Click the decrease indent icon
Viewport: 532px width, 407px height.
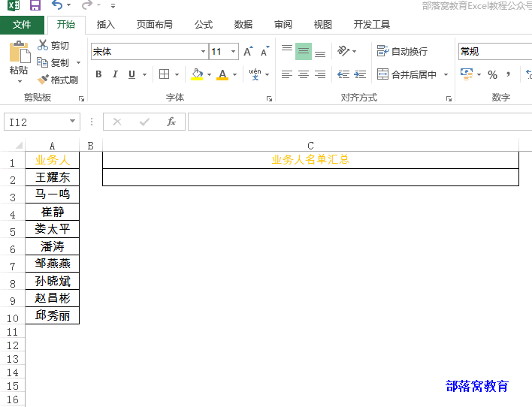pyautogui.click(x=343, y=74)
